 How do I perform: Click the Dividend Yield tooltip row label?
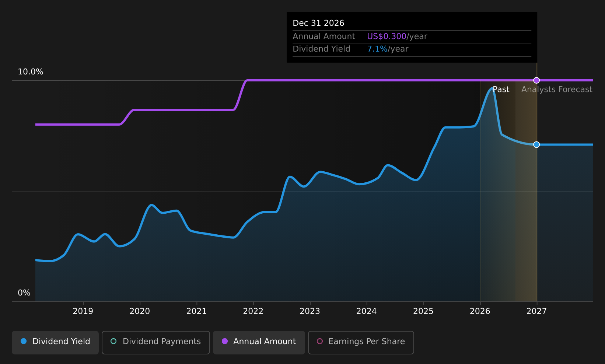click(321, 49)
